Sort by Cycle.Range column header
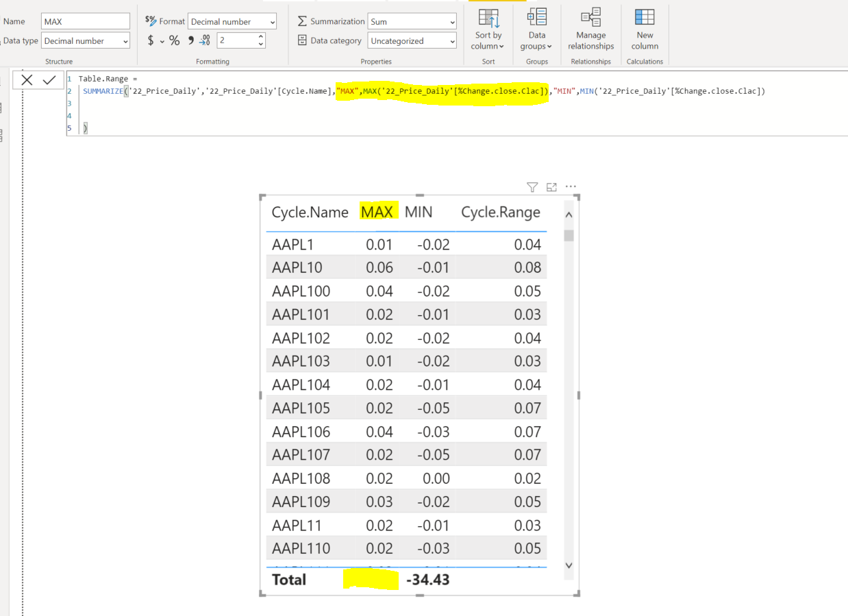Image resolution: width=848 pixels, height=616 pixels. click(501, 212)
